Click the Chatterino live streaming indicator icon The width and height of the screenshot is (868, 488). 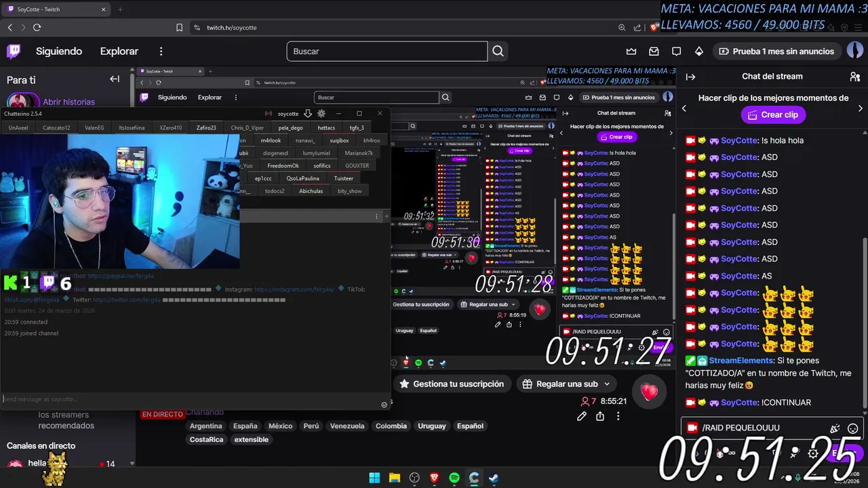pos(269,113)
